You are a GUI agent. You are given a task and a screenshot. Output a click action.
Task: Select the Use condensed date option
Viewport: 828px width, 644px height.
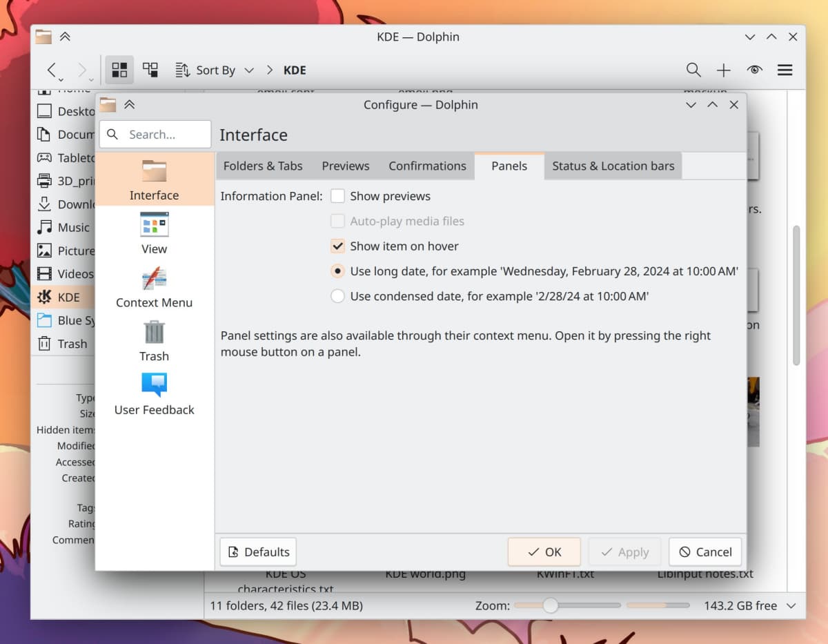[x=337, y=296]
